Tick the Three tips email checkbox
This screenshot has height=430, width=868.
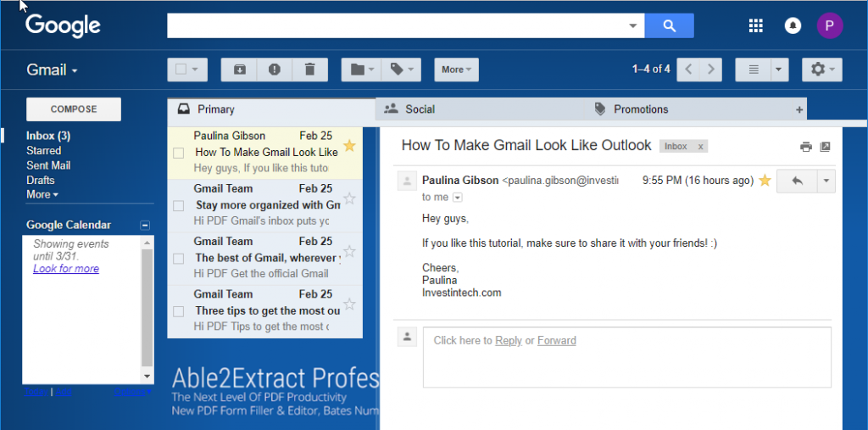[178, 311]
